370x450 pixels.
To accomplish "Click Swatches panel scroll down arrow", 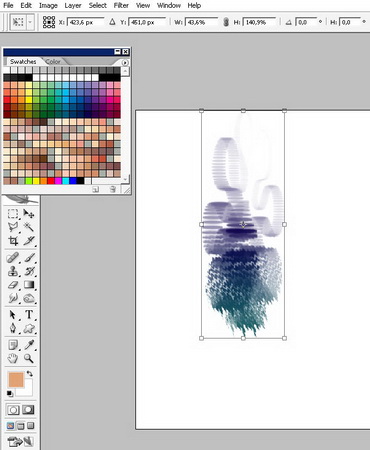I will pos(125,179).
